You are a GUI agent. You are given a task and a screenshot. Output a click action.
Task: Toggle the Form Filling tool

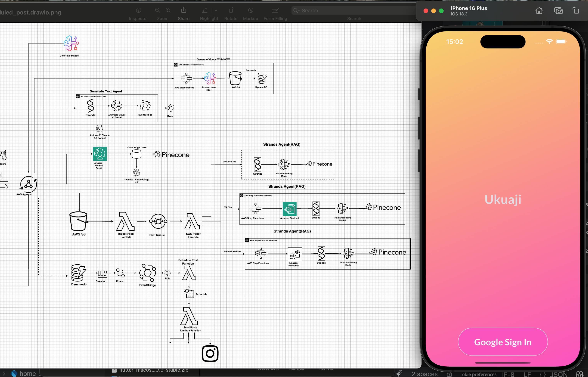click(x=275, y=10)
